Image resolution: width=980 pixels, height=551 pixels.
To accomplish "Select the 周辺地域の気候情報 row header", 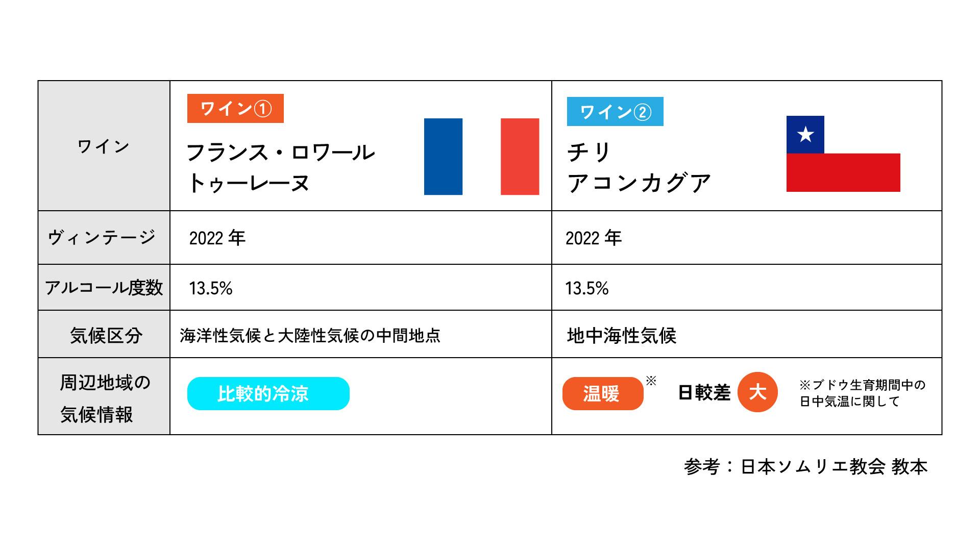I will (x=104, y=396).
